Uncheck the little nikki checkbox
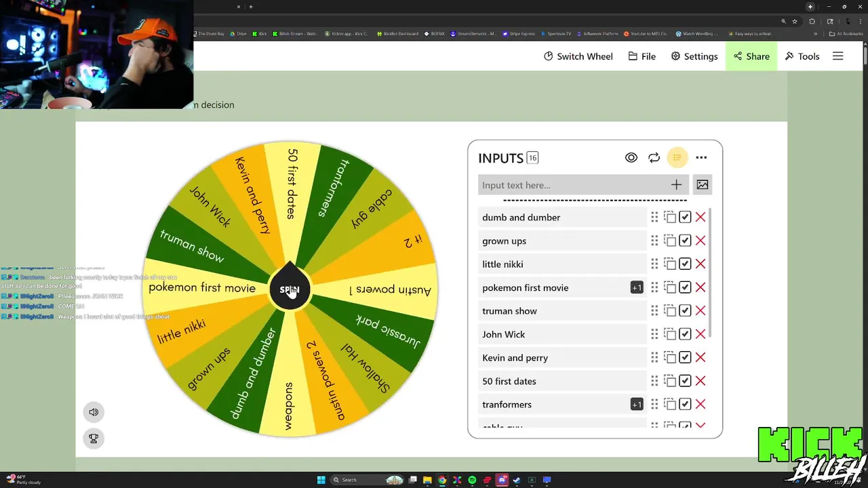This screenshot has width=868, height=488. point(685,264)
